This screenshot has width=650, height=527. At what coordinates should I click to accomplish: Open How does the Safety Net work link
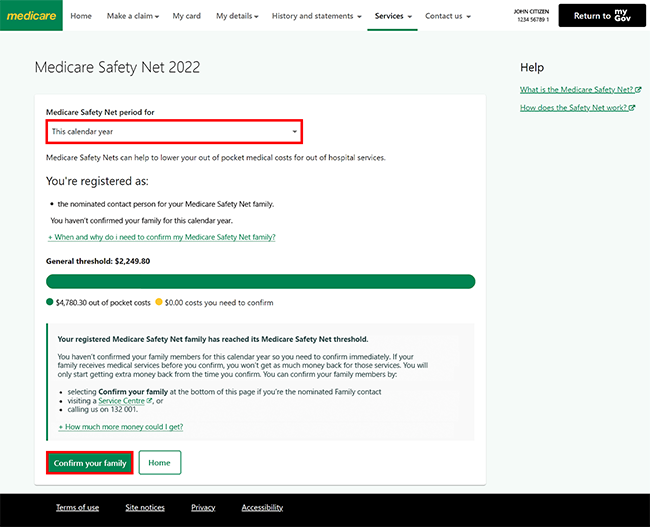click(x=577, y=108)
